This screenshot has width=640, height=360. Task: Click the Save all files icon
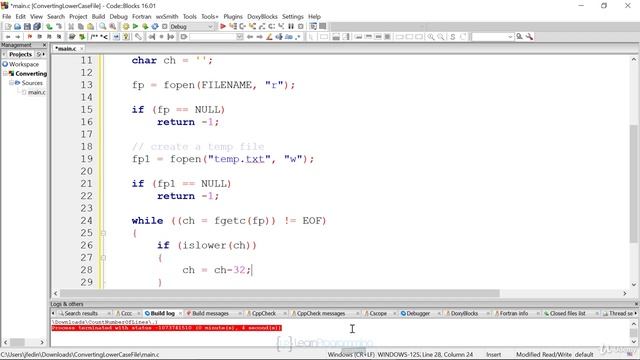(37, 27)
